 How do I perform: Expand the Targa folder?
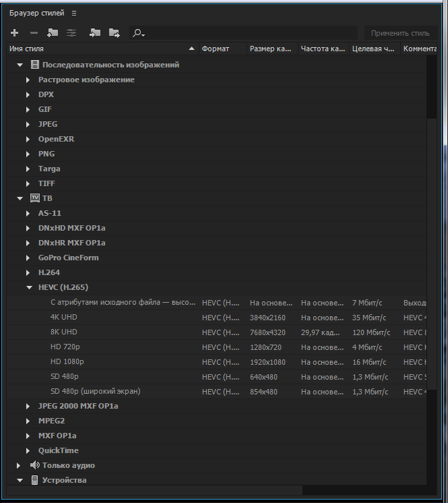coord(28,169)
